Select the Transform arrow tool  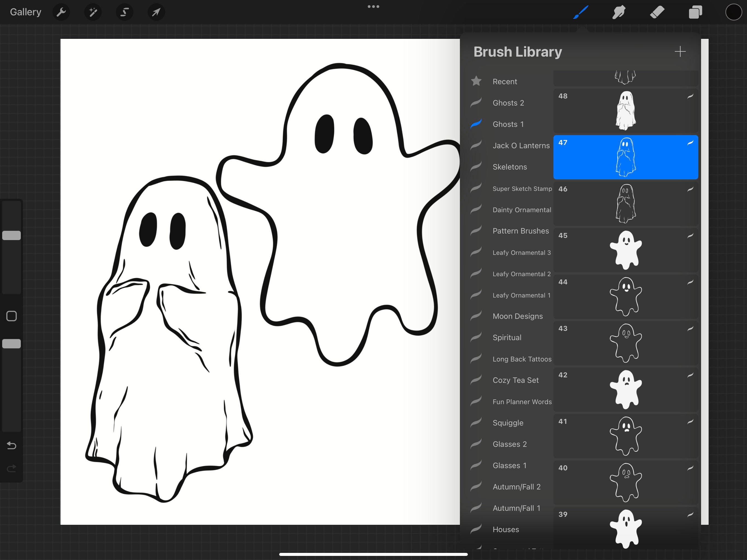click(156, 12)
